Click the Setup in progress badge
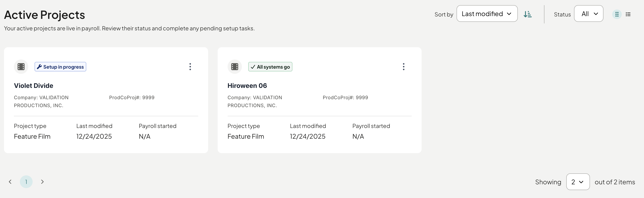This screenshot has height=198, width=644. pos(60,67)
